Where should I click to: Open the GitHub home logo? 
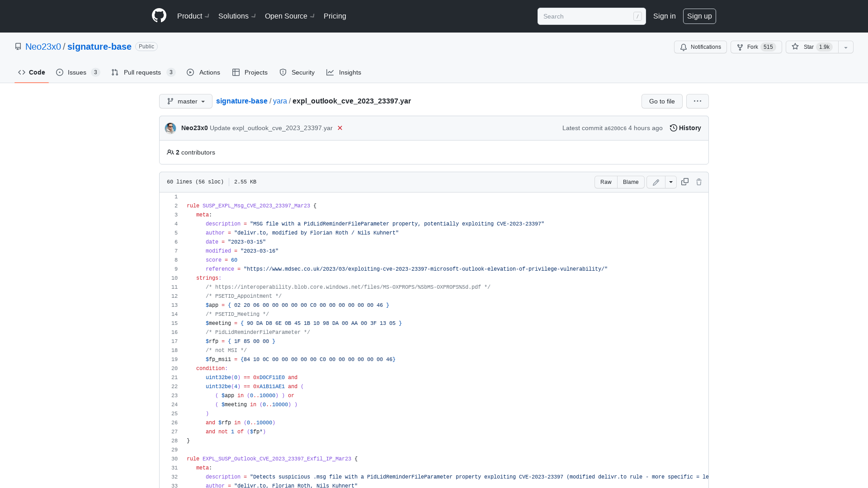(159, 16)
